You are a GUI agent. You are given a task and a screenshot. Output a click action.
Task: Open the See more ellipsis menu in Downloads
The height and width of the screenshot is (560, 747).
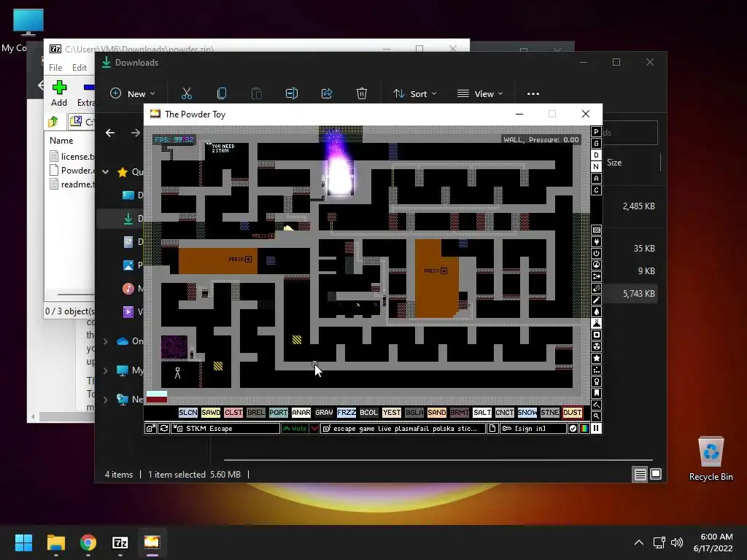coord(533,94)
